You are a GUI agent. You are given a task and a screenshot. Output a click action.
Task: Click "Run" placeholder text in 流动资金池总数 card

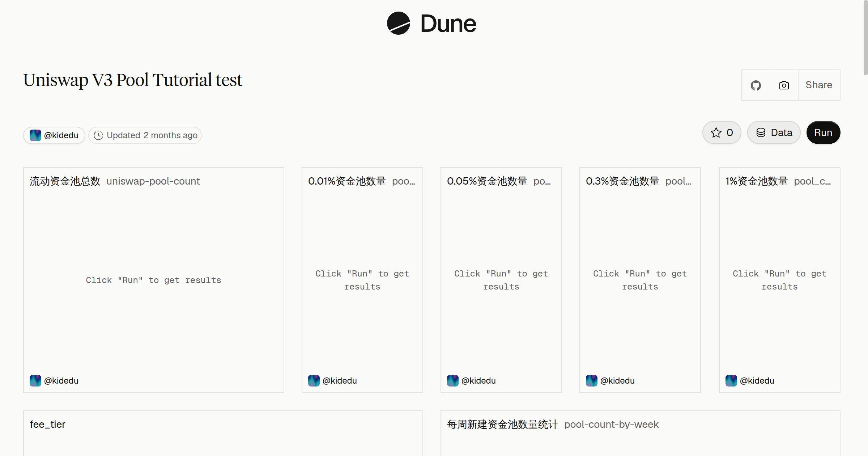coord(153,280)
